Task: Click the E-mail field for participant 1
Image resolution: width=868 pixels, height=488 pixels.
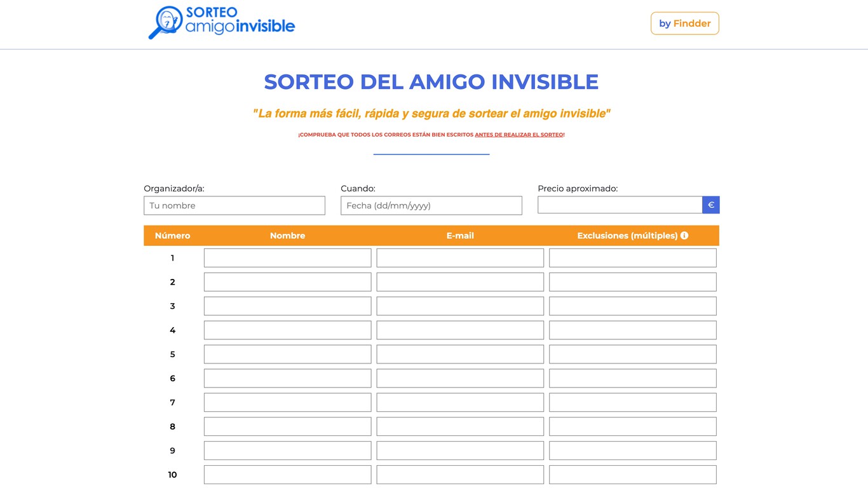Action: pos(460,257)
